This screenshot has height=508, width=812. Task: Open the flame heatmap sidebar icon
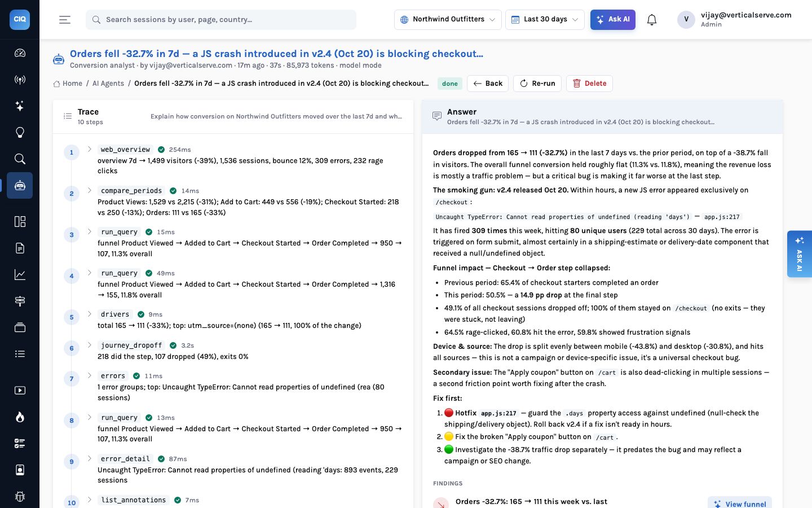(x=20, y=417)
